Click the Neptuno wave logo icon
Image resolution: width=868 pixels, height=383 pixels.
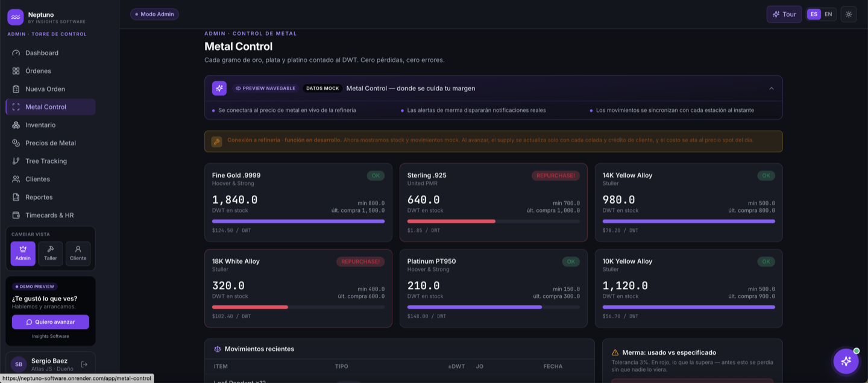[x=16, y=17]
